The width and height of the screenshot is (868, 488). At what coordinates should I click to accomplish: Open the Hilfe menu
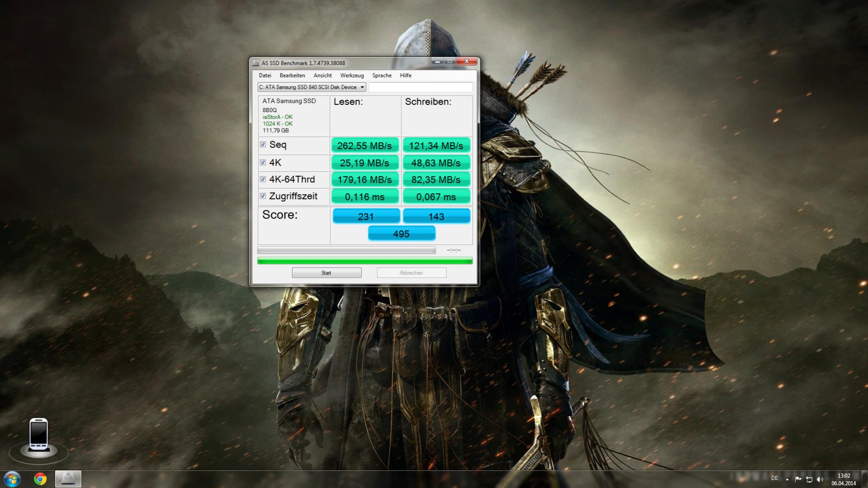click(x=406, y=76)
